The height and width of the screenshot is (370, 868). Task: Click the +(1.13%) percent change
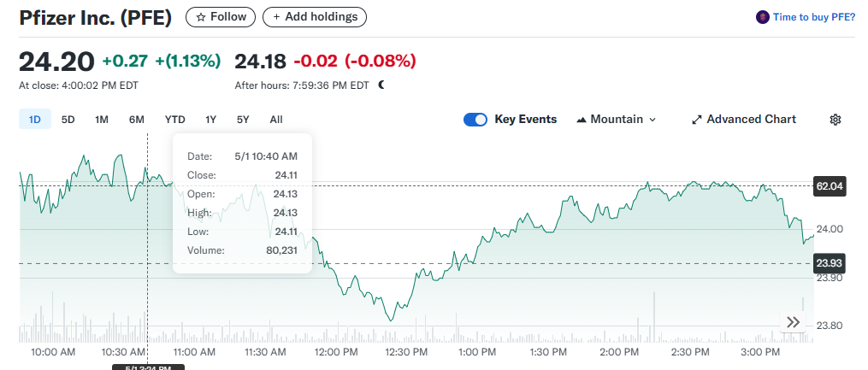click(188, 61)
